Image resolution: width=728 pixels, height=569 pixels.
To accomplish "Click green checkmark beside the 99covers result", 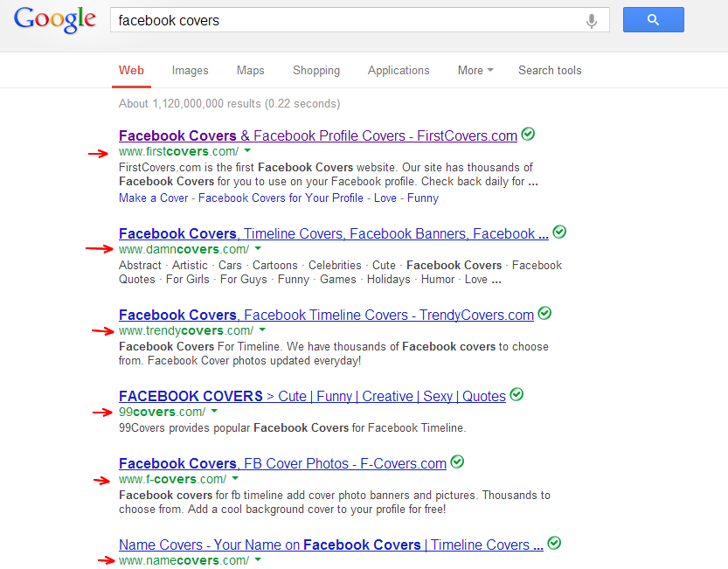I will click(517, 395).
